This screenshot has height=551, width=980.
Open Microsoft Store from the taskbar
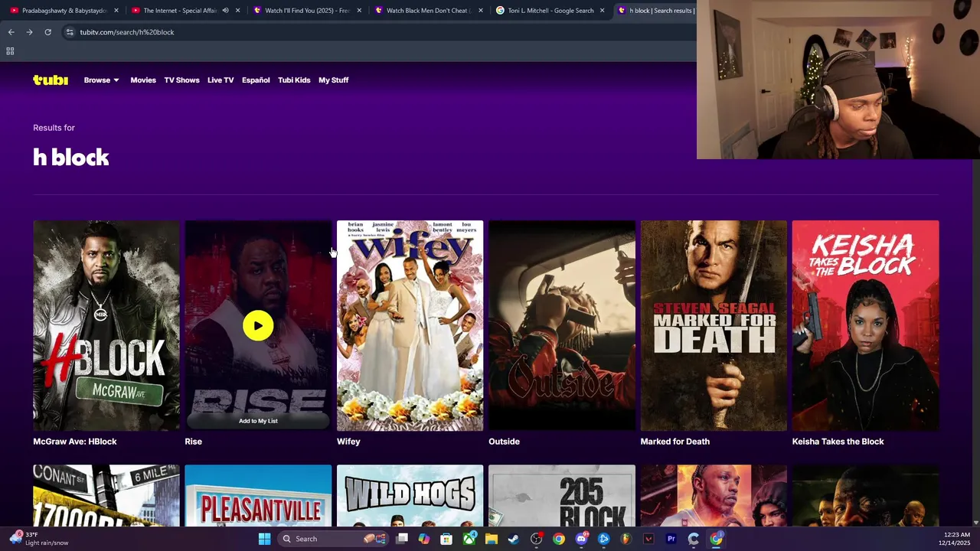click(446, 539)
